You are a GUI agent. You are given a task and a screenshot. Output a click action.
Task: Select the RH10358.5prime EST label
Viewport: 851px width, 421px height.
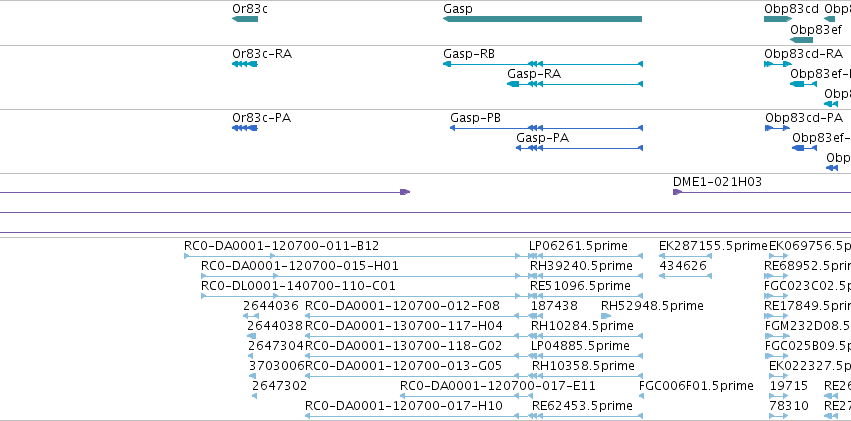tap(583, 366)
